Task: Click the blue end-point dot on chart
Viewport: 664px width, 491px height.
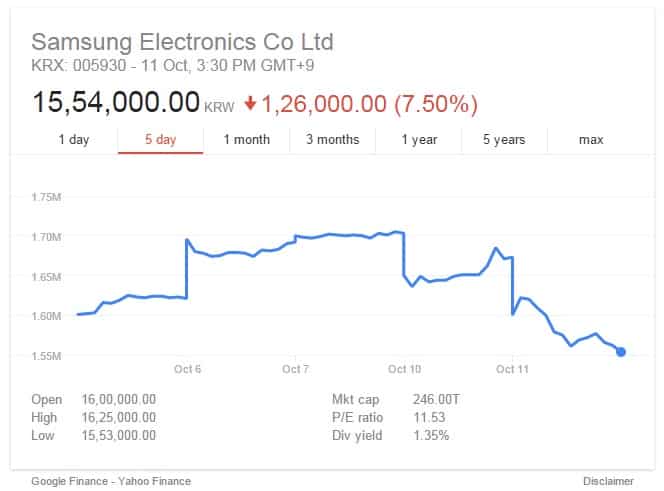Action: pos(621,352)
